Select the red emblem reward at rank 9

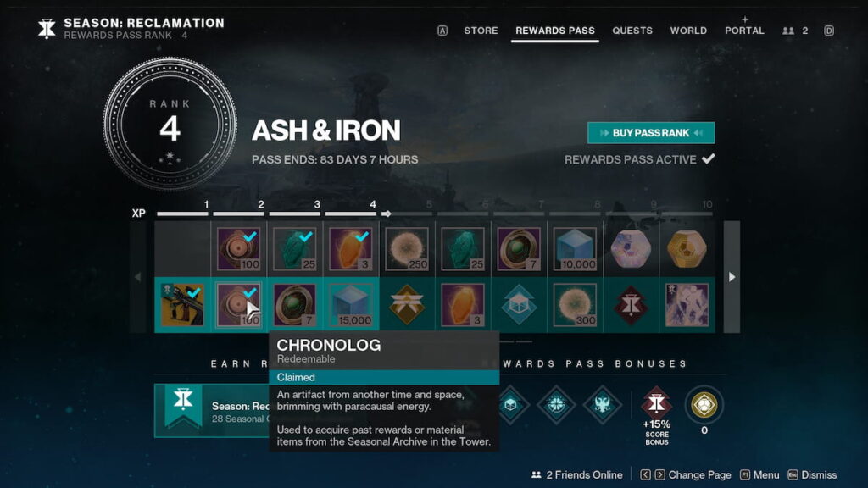(x=631, y=305)
